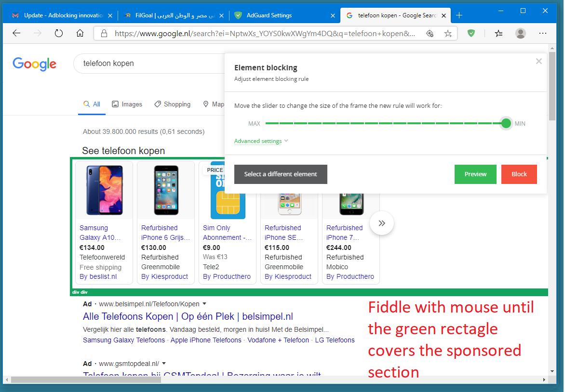Click the frame size slider handle
Viewport: 565px width, 392px height.
(506, 123)
